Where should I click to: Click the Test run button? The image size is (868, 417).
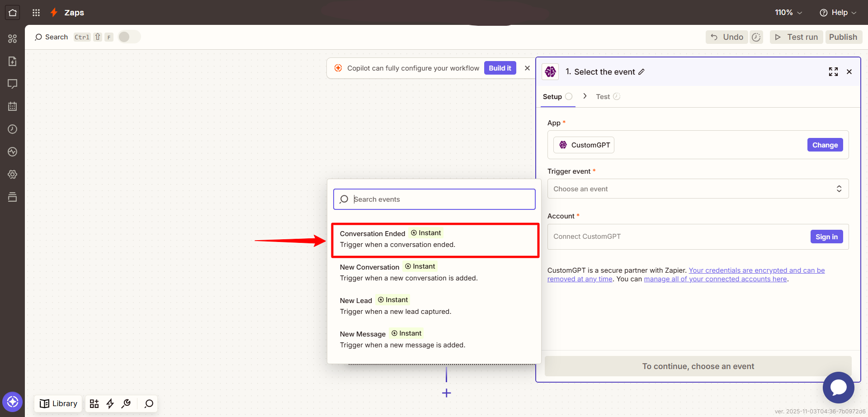click(x=797, y=37)
